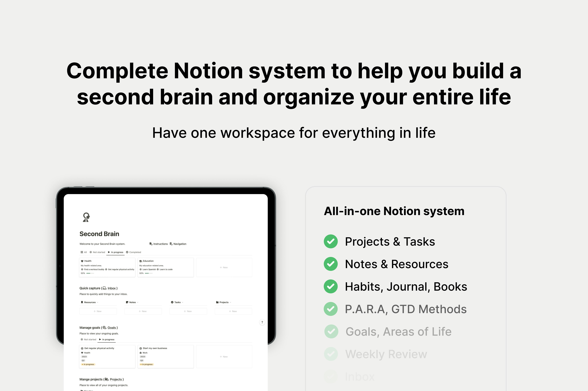Viewport: 588px width, 391px height.
Task: Expand the Tasks view dropdown
Action: (182, 302)
